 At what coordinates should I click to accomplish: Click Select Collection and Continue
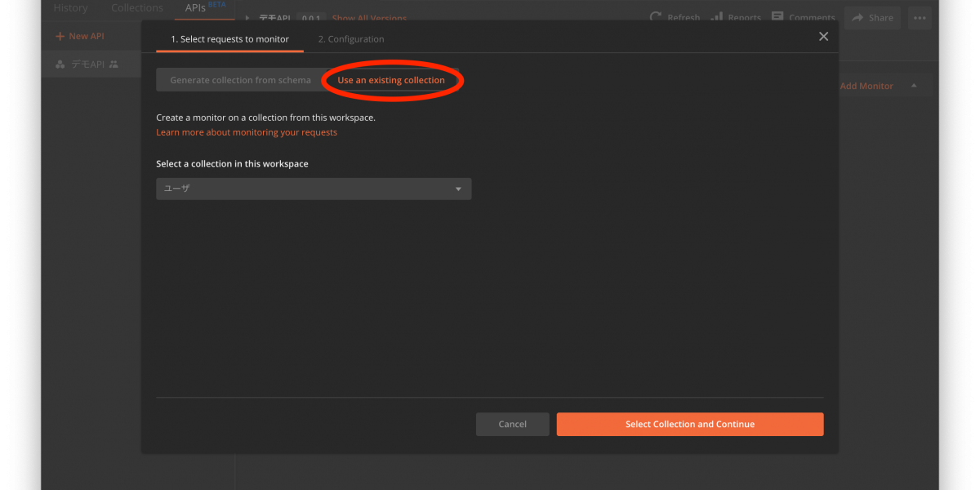click(690, 425)
